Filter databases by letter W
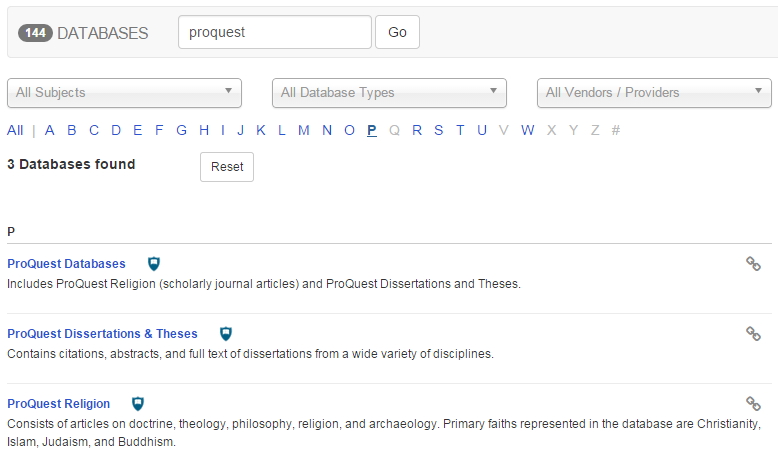The width and height of the screenshot is (778, 454). [x=527, y=130]
